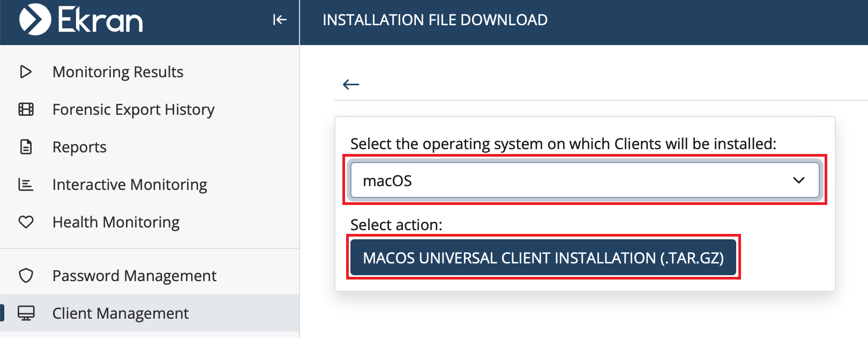Click the Ekran logo icon

click(35, 20)
